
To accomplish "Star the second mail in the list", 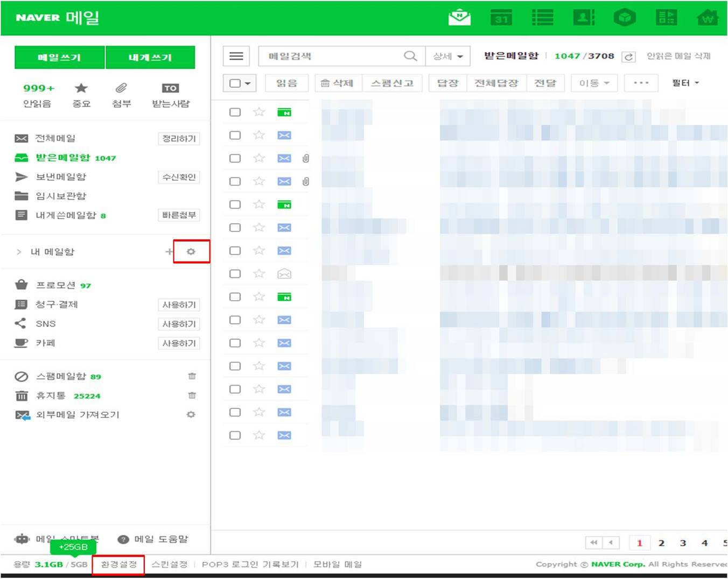I will click(259, 135).
